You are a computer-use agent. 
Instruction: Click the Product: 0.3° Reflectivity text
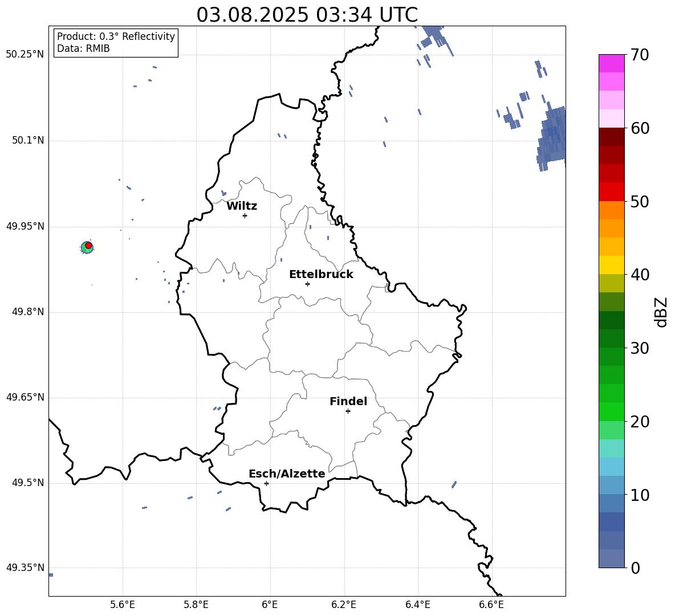tap(116, 36)
